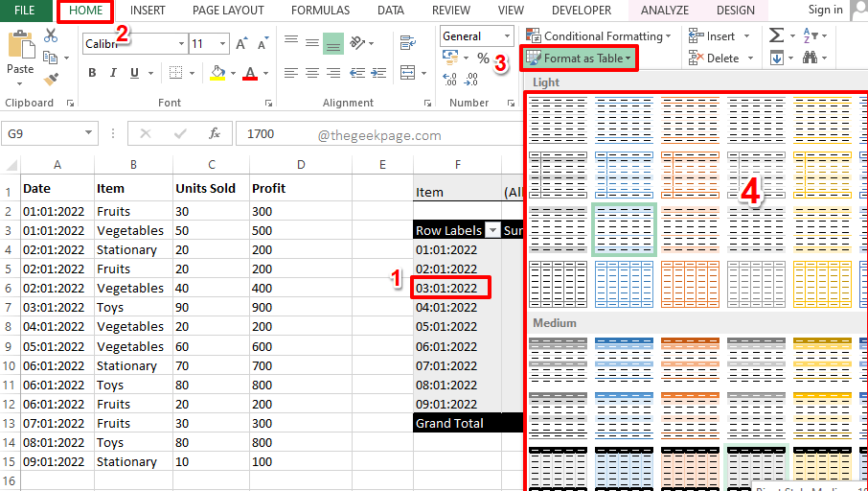Open the font size dropdown
This screenshot has height=491, width=868.
pos(222,44)
